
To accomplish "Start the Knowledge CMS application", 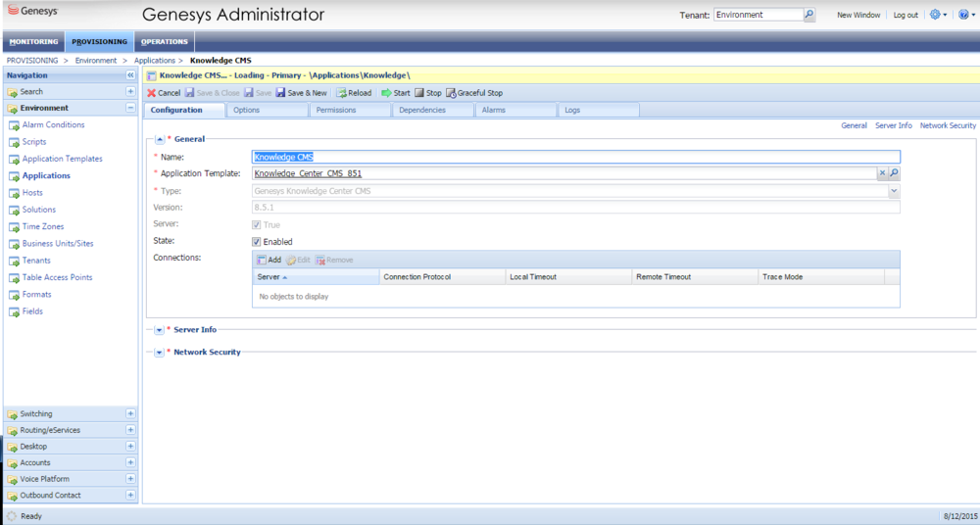I will [387, 93].
